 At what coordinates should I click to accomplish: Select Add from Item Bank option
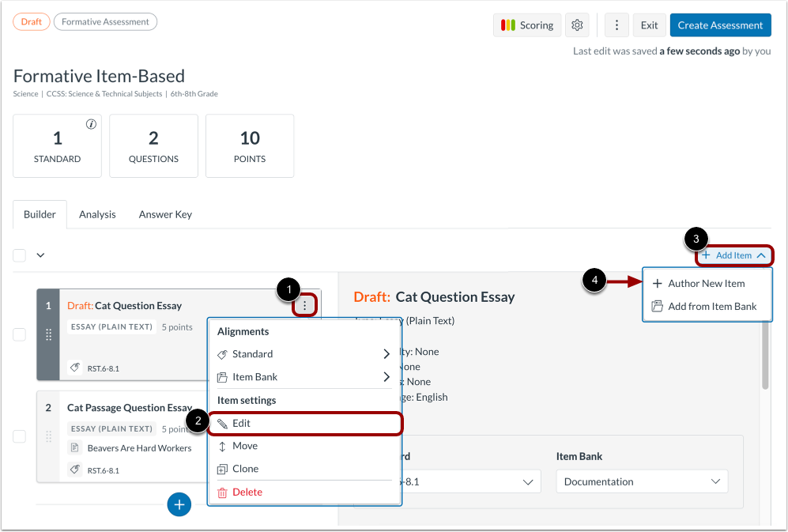tap(707, 306)
